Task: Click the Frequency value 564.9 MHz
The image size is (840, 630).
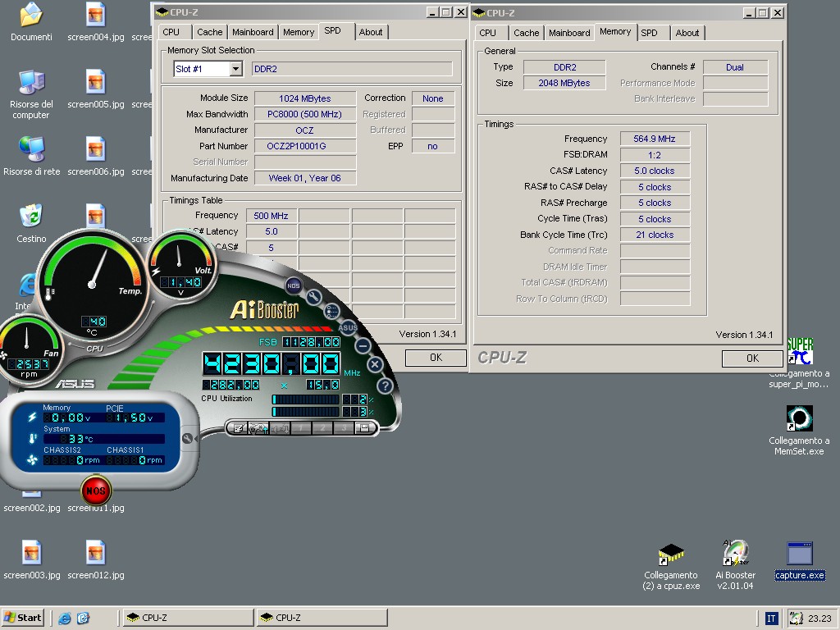Action: [x=655, y=139]
